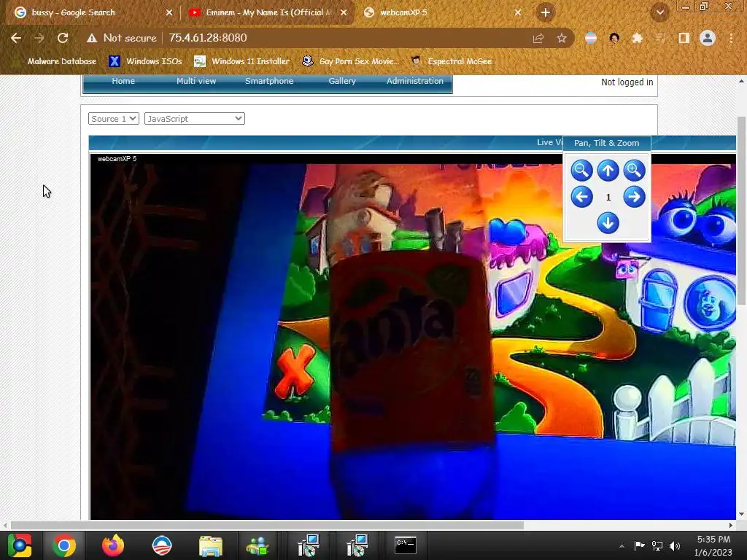Open the Chrome profile avatar menu

coord(708,38)
